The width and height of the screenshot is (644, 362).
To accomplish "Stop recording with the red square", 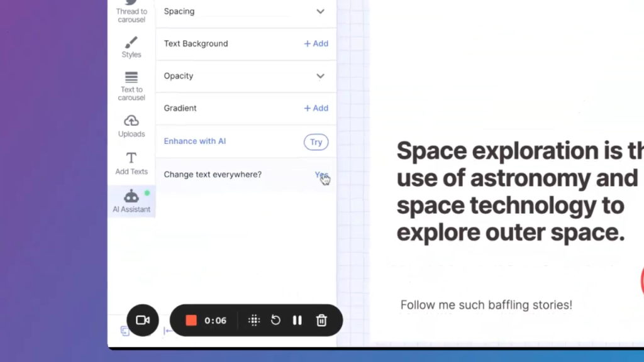I will [191, 321].
